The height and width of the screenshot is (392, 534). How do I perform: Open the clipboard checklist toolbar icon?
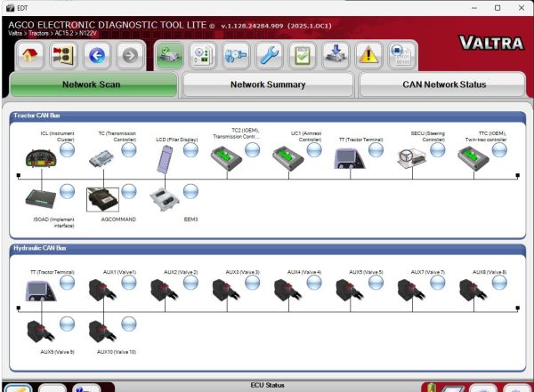(303, 55)
